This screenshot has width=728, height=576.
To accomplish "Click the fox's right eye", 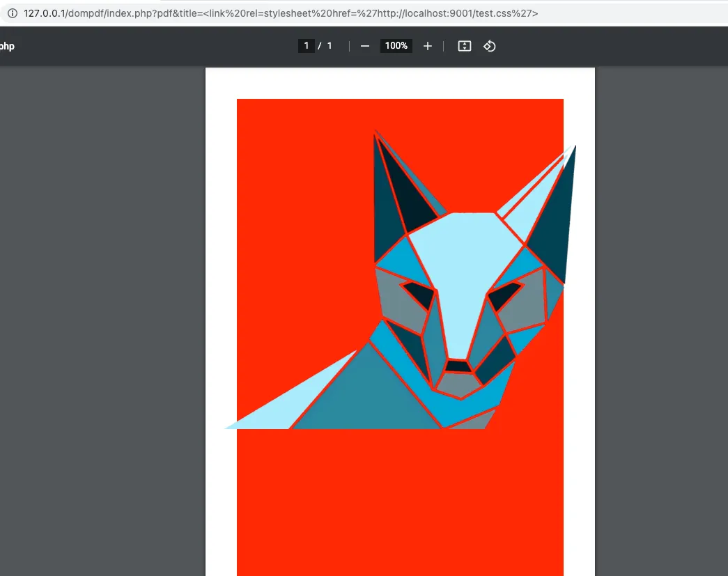I will pyautogui.click(x=503, y=295).
